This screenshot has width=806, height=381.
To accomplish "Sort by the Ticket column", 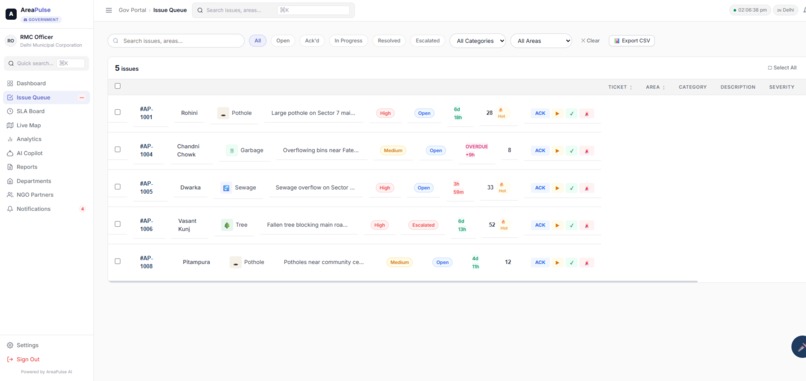I will click(620, 87).
